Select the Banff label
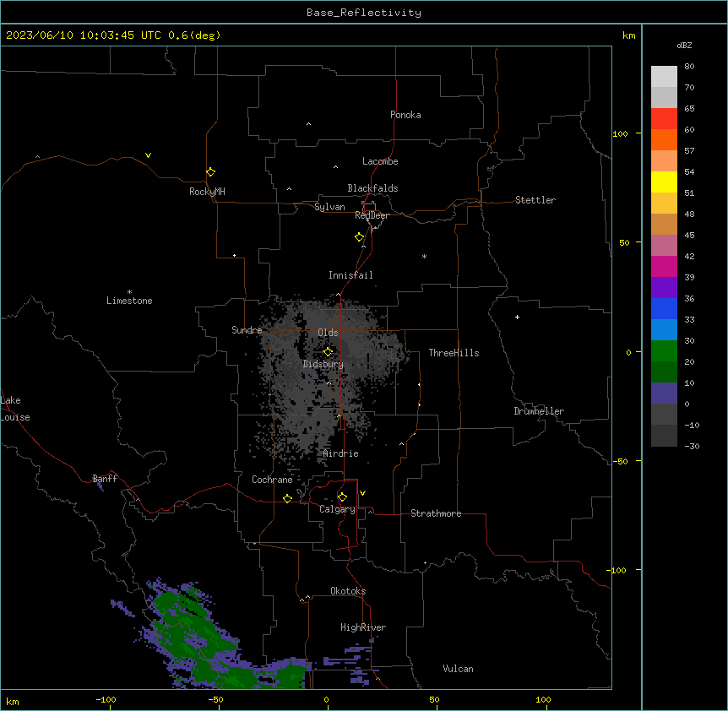 [x=105, y=479]
